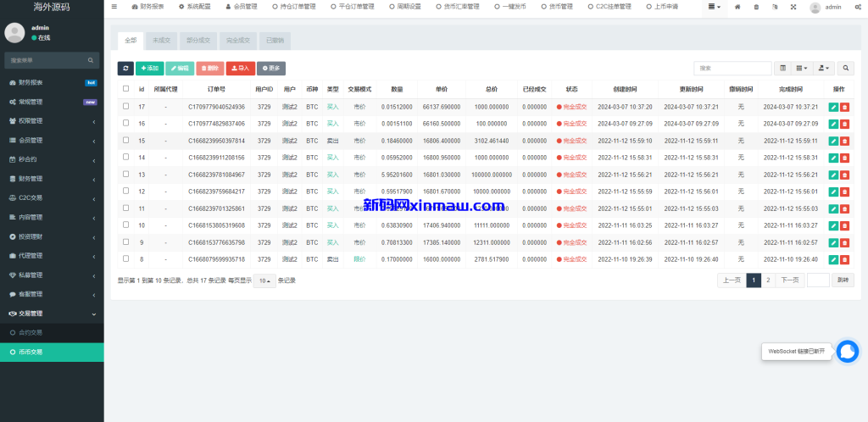Open the settings cogs icon at far right
This screenshot has width=868, height=422.
tap(858, 7)
